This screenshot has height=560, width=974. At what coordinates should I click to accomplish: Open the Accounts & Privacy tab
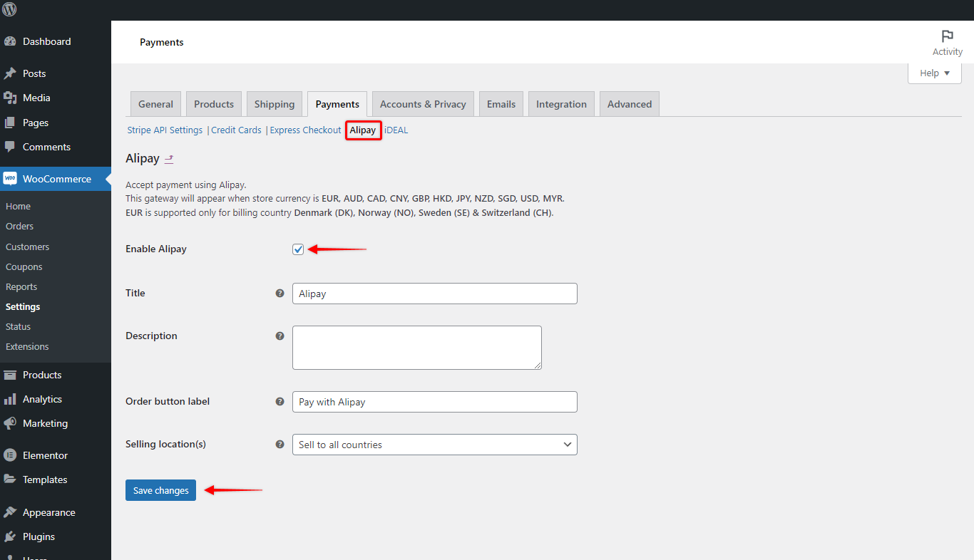click(x=423, y=104)
